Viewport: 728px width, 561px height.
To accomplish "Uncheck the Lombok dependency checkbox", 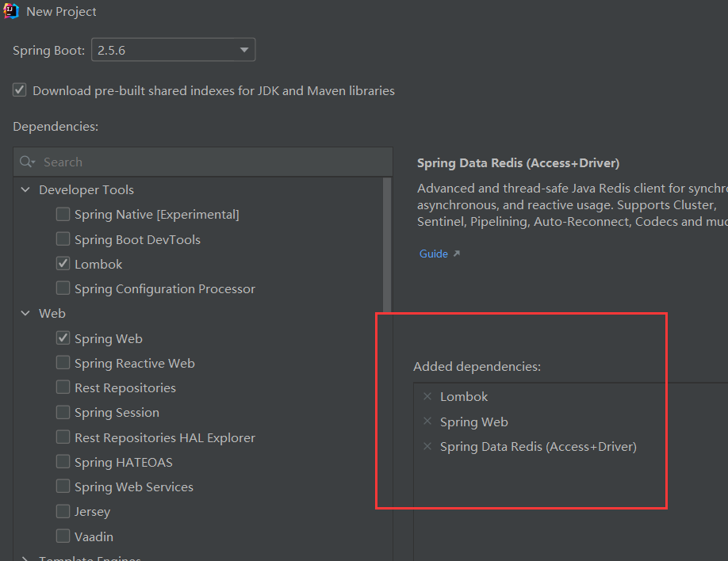I will pyautogui.click(x=63, y=264).
